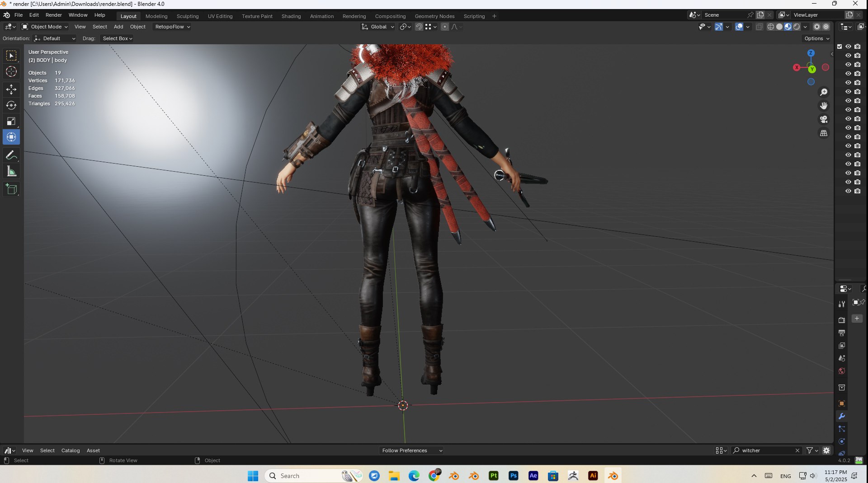Open the File menu
The width and height of the screenshot is (868, 483).
[19, 15]
